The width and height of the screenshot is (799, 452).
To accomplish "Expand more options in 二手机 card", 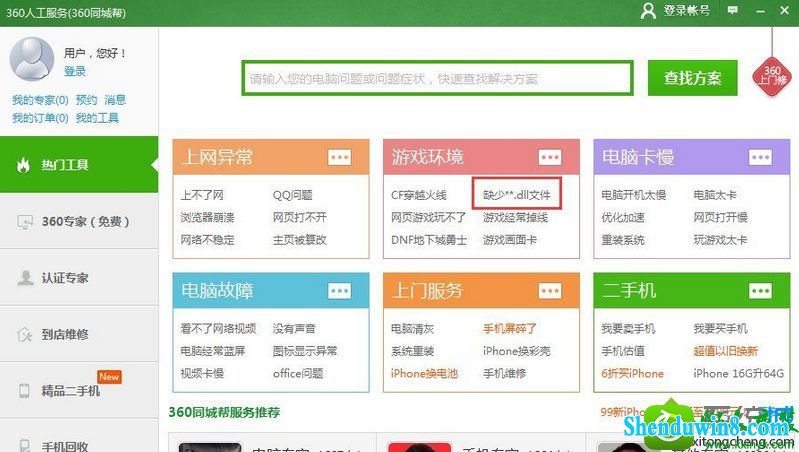I will click(x=760, y=291).
